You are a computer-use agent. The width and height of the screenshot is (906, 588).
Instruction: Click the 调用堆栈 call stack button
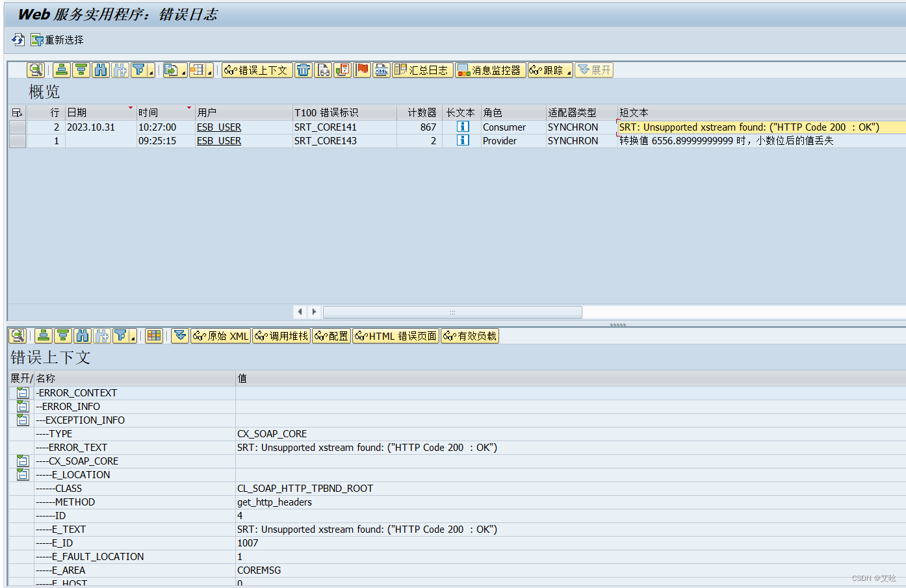(281, 336)
